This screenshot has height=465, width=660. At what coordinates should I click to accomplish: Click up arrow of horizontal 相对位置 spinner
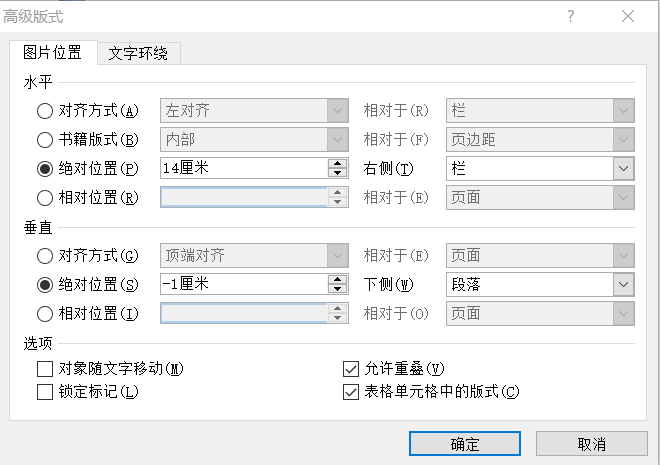[x=338, y=192]
